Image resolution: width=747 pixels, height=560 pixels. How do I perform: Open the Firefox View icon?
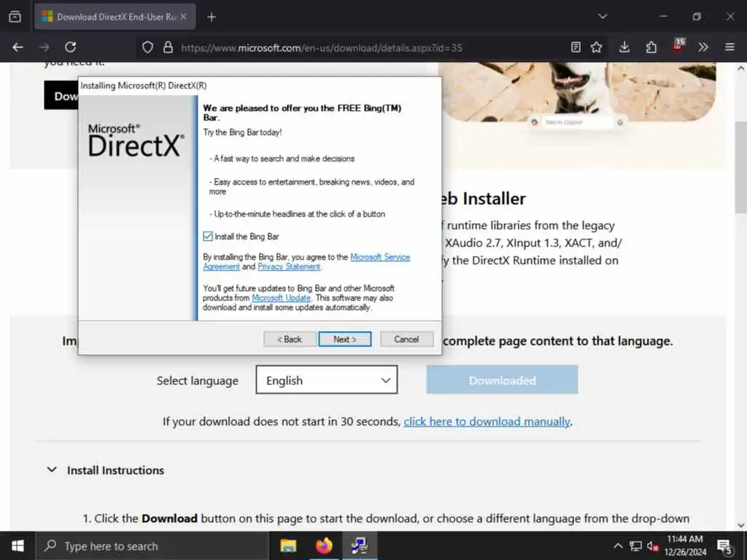coord(15,17)
